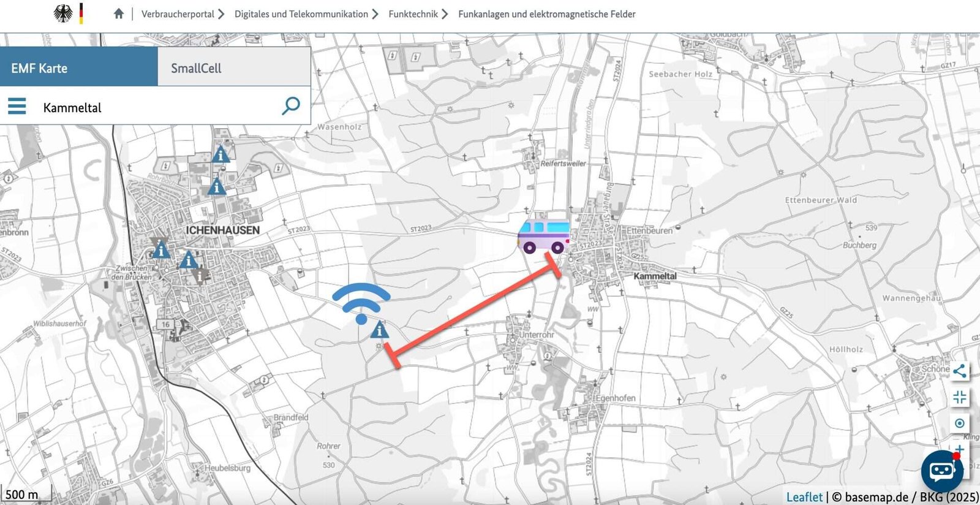Click the federal eagle logo
This screenshot has width=980, height=505.
coord(63,13)
